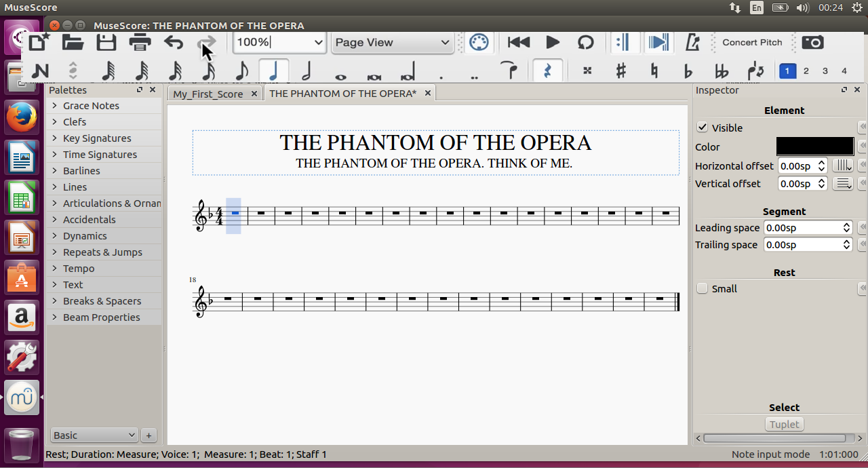The width and height of the screenshot is (868, 468).
Task: Select voice 2 button
Action: click(806, 71)
